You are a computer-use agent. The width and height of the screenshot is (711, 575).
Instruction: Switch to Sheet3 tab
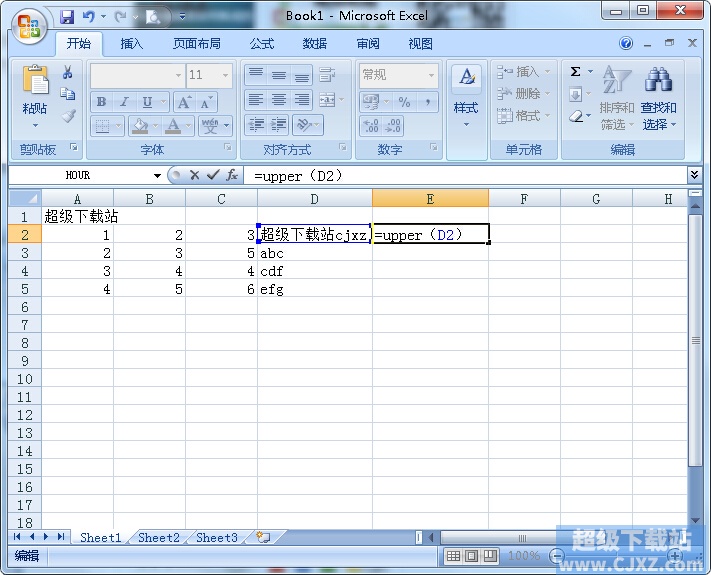[217, 537]
